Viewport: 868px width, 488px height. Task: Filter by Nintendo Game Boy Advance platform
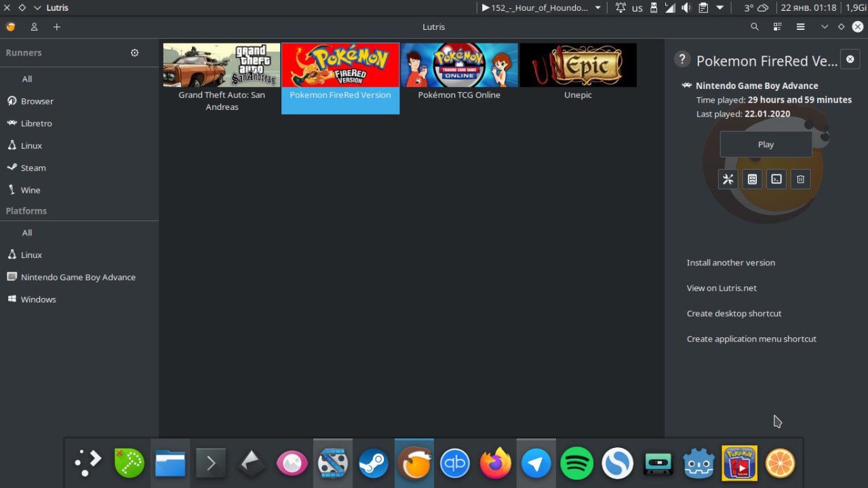79,277
